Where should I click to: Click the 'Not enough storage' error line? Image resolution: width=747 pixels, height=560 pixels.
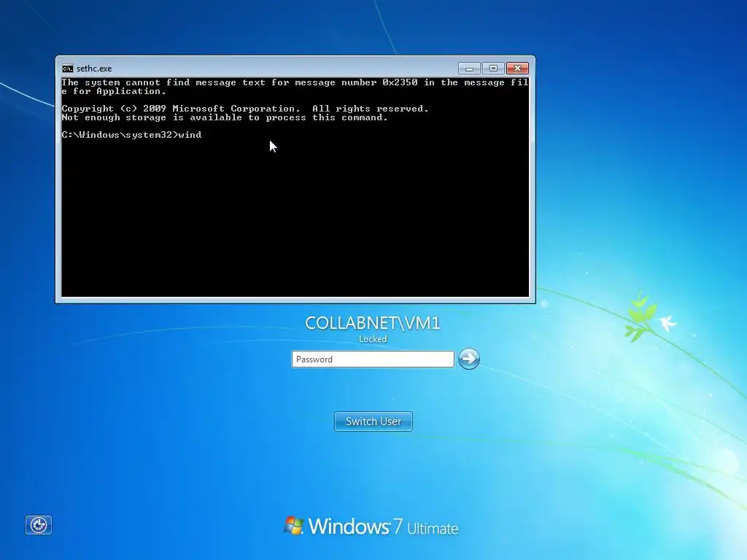point(225,117)
